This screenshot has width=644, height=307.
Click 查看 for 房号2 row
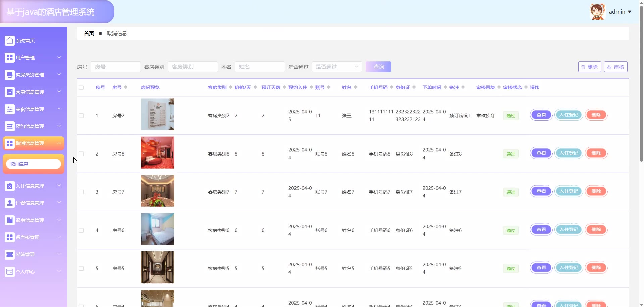[x=541, y=115]
